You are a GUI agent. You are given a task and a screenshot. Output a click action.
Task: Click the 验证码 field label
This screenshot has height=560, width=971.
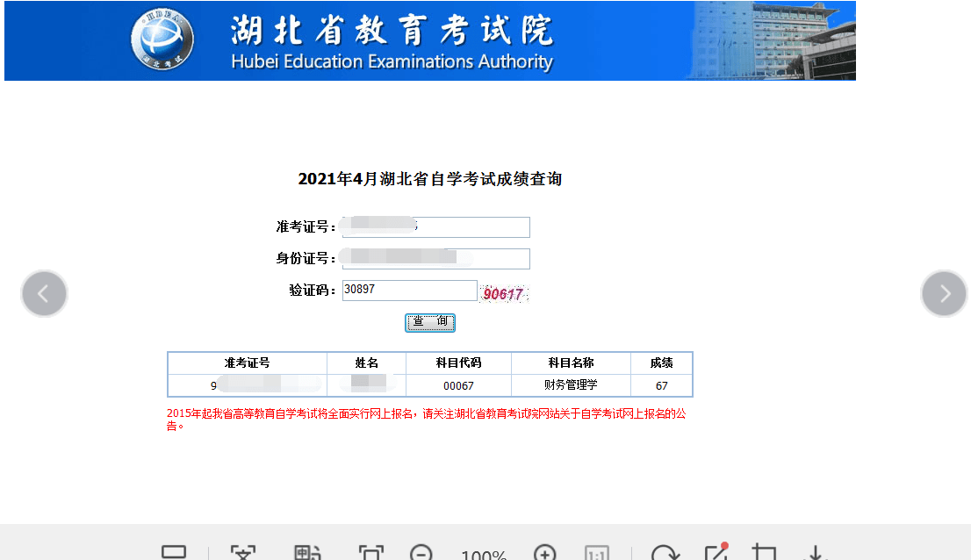313,291
